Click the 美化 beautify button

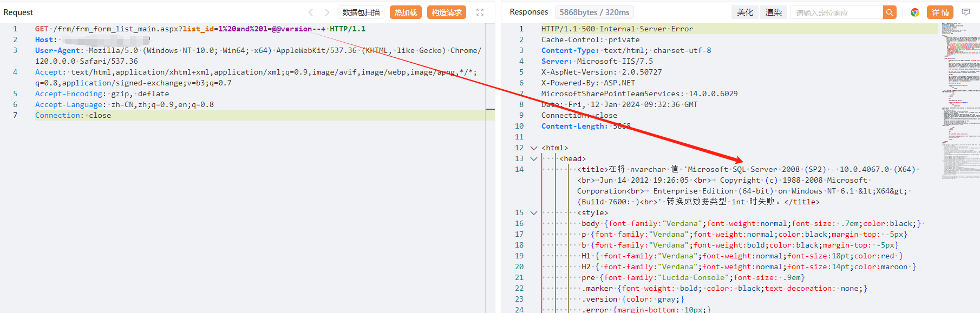(745, 12)
